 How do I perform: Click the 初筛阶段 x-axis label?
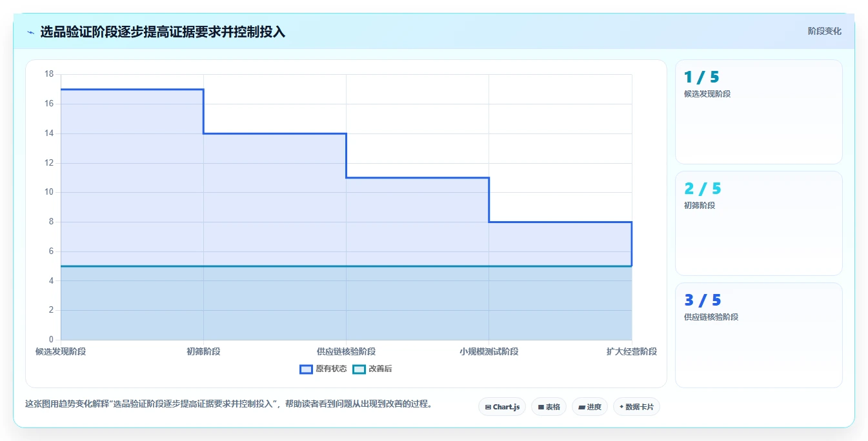pyautogui.click(x=203, y=351)
